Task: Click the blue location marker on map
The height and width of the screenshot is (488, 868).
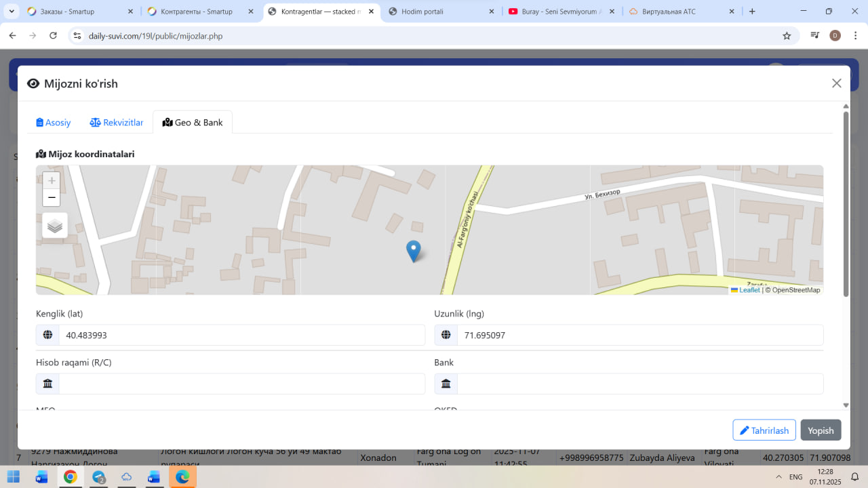Action: coord(413,250)
